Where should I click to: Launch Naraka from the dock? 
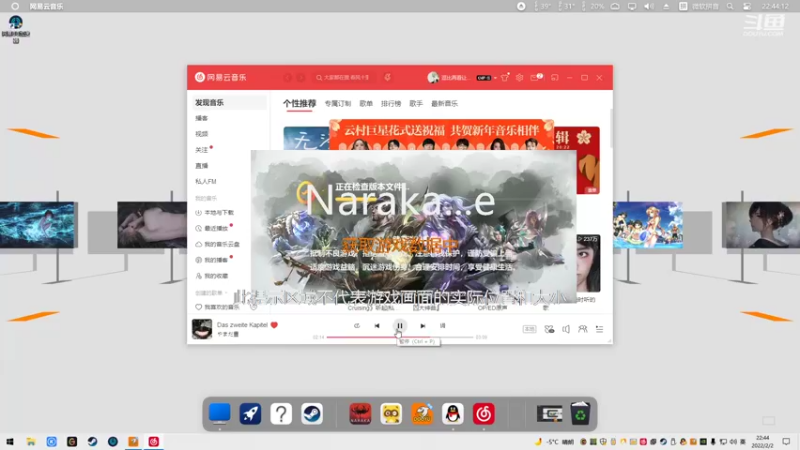[x=360, y=413]
